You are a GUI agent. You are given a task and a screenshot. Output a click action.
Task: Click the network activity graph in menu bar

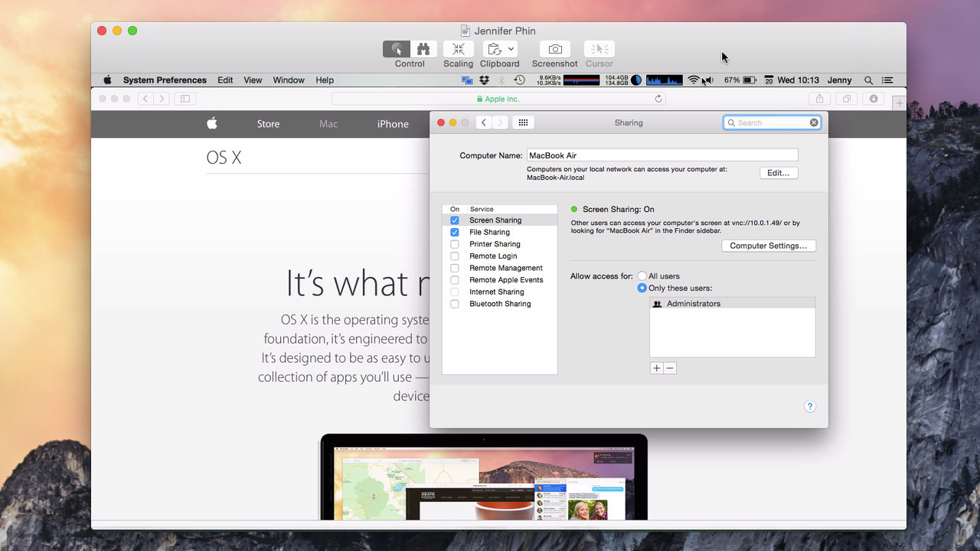(581, 80)
